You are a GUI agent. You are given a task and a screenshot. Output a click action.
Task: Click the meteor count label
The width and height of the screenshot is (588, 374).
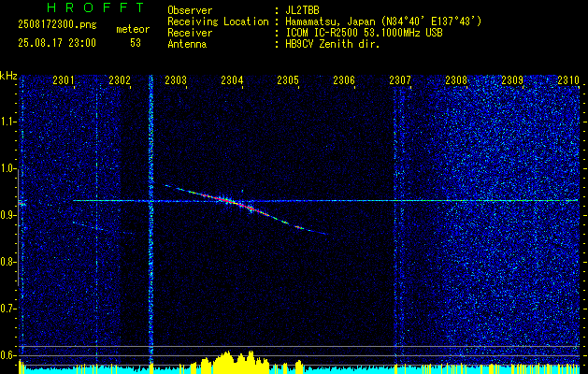click(133, 29)
